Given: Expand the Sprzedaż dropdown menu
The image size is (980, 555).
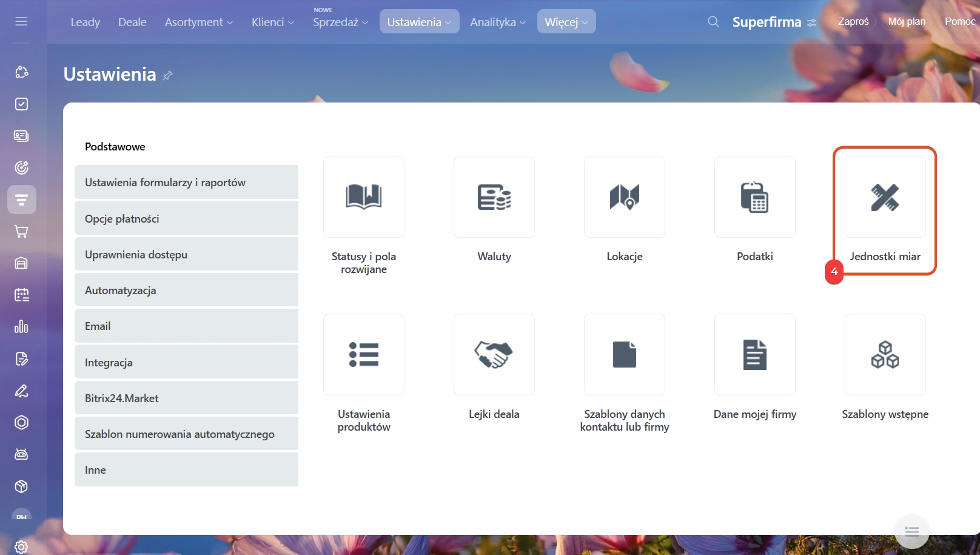Looking at the screenshot, I should [340, 22].
